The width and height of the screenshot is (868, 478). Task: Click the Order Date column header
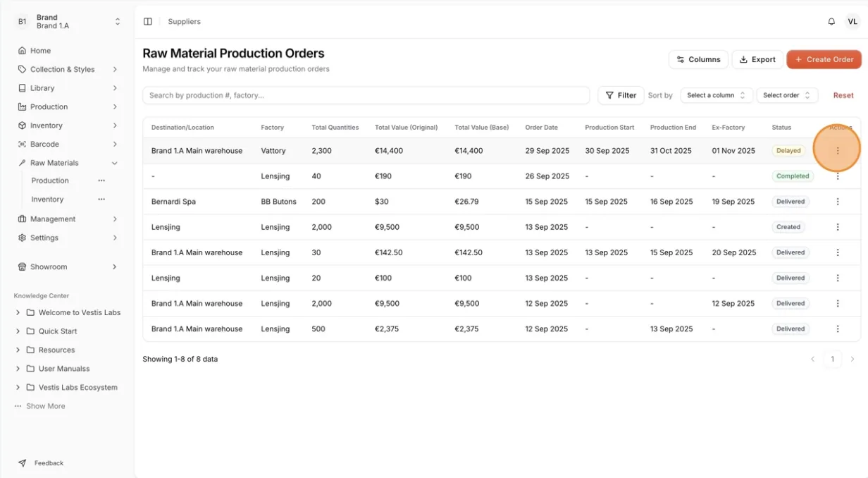click(x=541, y=128)
